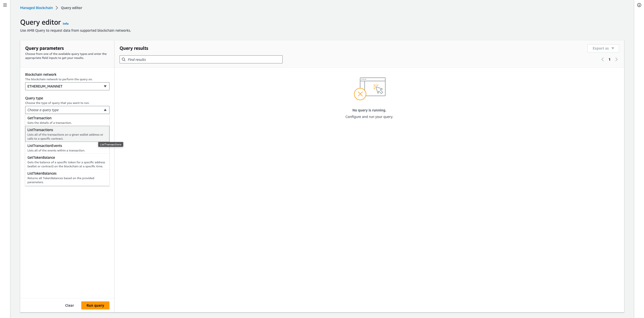Click the breadcrumb separator chevron

pos(57,8)
